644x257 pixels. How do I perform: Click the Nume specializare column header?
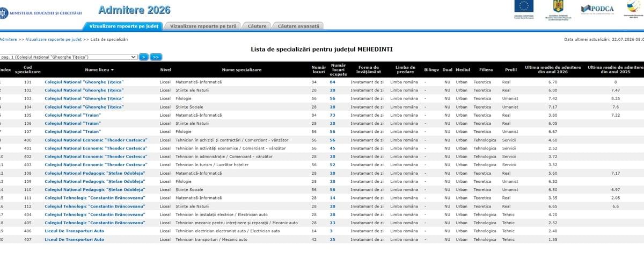point(241,70)
